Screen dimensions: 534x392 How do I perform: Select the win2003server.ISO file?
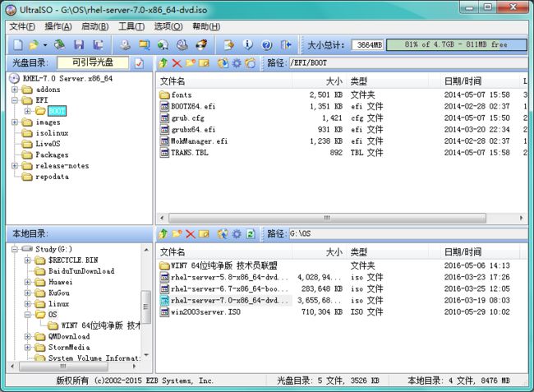[205, 312]
